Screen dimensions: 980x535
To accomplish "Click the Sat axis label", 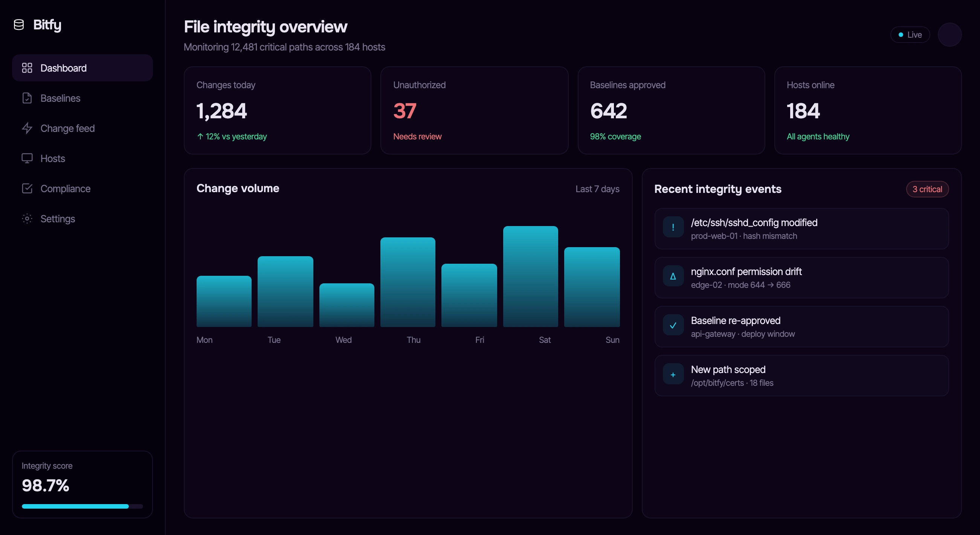I will tap(544, 340).
